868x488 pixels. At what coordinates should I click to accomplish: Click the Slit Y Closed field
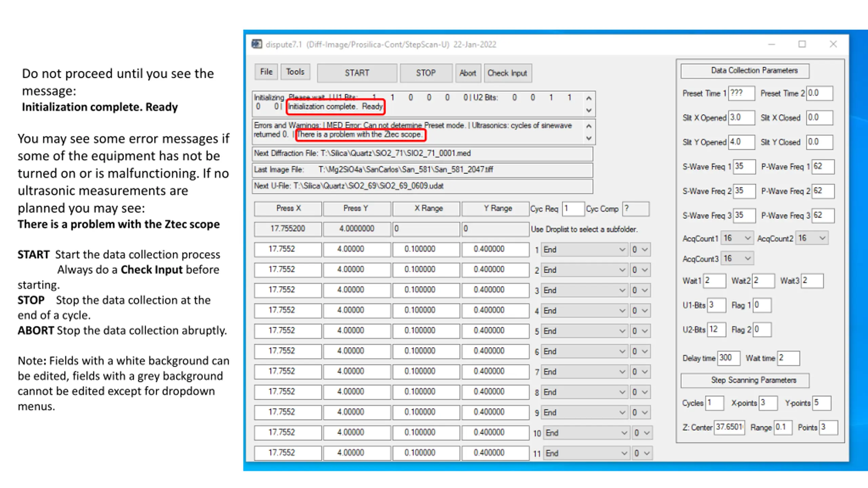coord(820,142)
